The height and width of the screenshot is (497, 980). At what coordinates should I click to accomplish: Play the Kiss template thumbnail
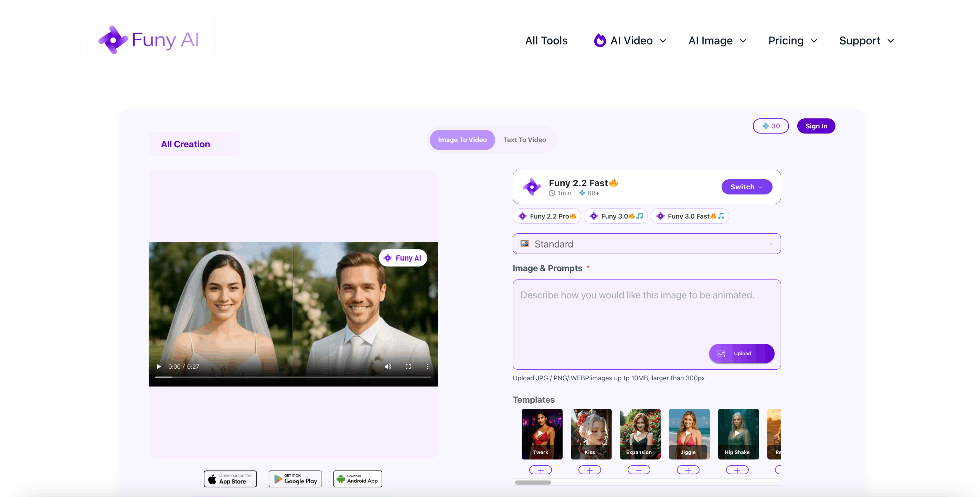point(591,434)
